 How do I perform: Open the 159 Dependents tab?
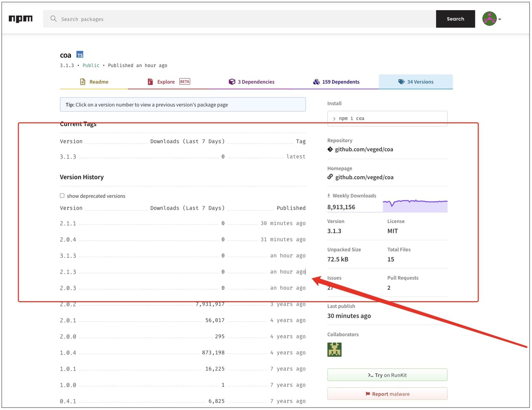341,82
